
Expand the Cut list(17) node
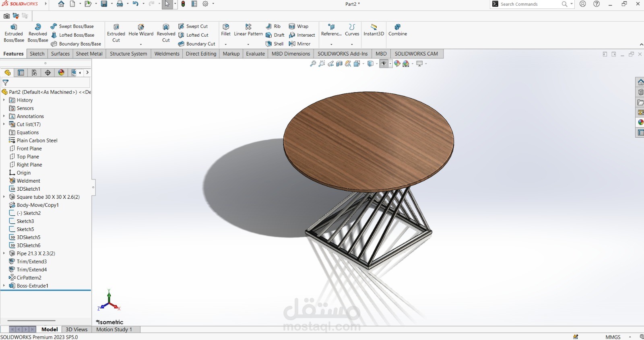[x=4, y=124]
